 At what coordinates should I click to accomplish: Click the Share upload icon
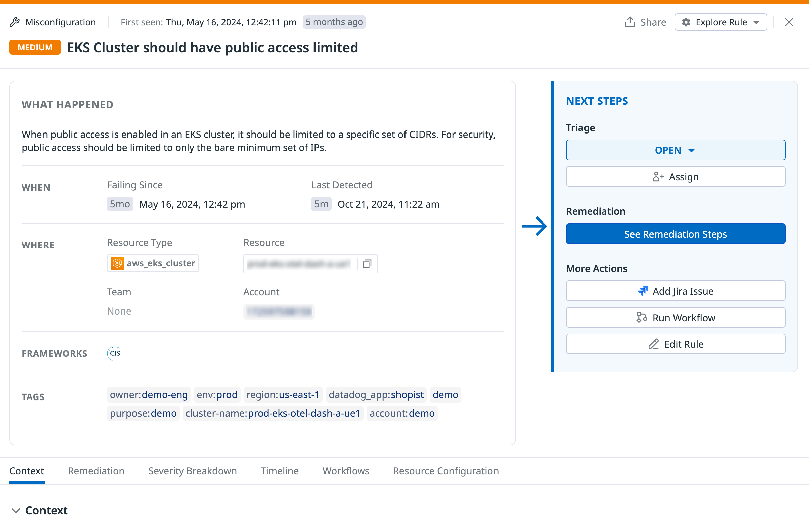(630, 22)
